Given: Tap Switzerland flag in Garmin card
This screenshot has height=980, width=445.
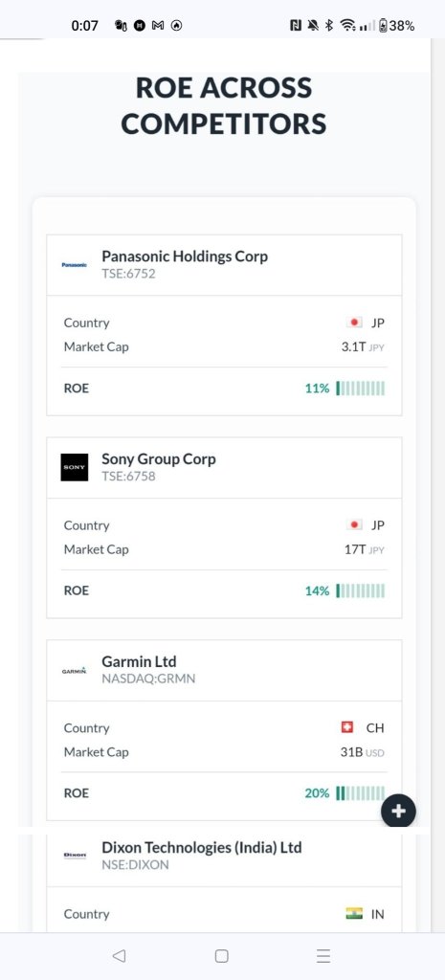Looking at the screenshot, I should 346,727.
